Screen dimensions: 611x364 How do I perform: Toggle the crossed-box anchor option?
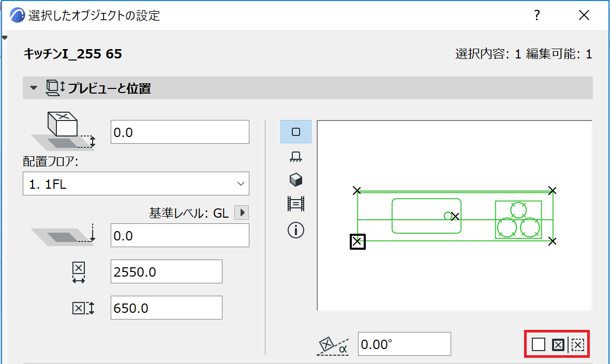pyautogui.click(x=558, y=344)
